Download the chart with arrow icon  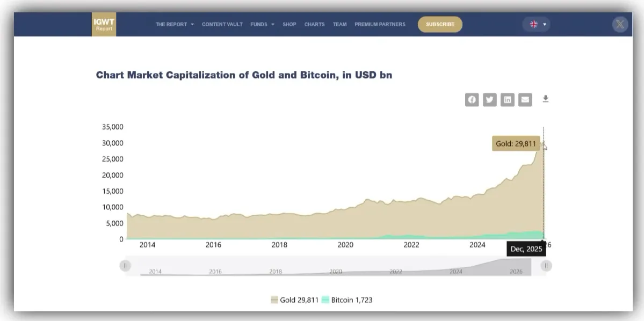546,99
